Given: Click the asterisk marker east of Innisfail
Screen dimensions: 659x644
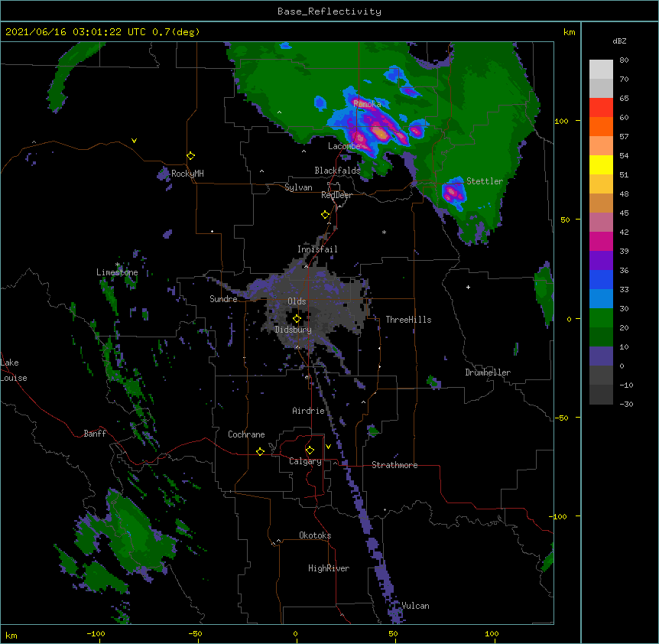Looking at the screenshot, I should pos(384,232).
